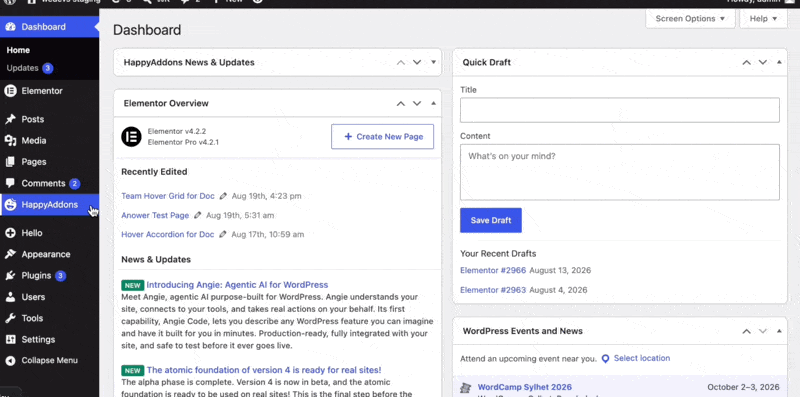Click the Collapse Menu label

(x=49, y=360)
